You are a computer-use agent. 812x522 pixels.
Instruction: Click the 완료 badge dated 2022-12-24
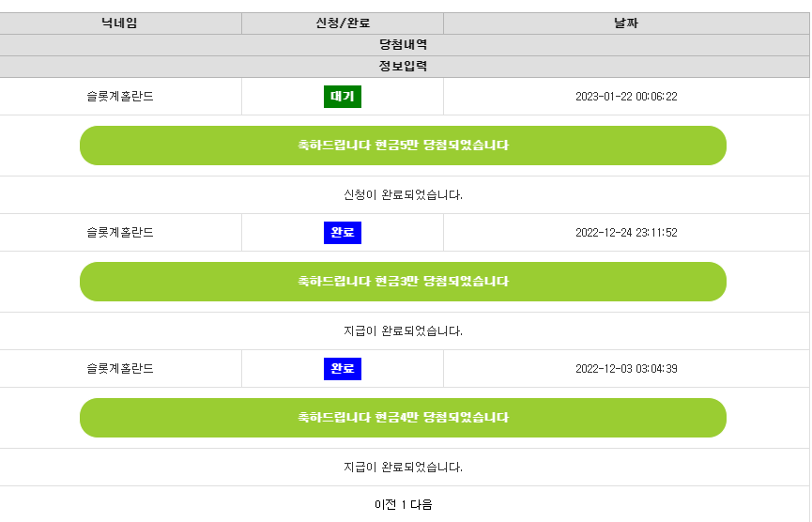[x=343, y=233]
